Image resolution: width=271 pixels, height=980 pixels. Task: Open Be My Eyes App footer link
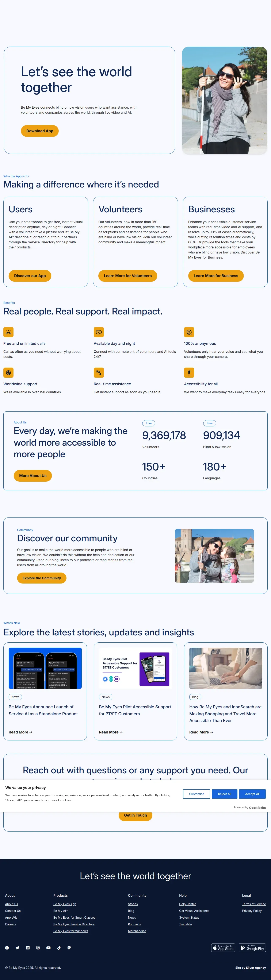pos(65,904)
